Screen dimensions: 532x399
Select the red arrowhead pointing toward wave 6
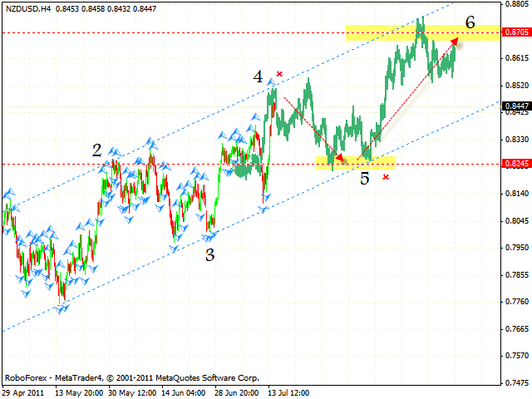point(455,42)
